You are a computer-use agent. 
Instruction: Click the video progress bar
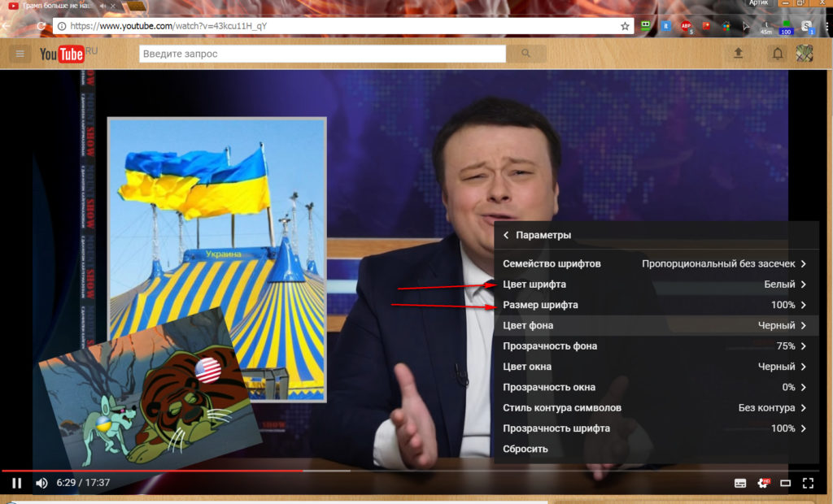pyautogui.click(x=407, y=470)
